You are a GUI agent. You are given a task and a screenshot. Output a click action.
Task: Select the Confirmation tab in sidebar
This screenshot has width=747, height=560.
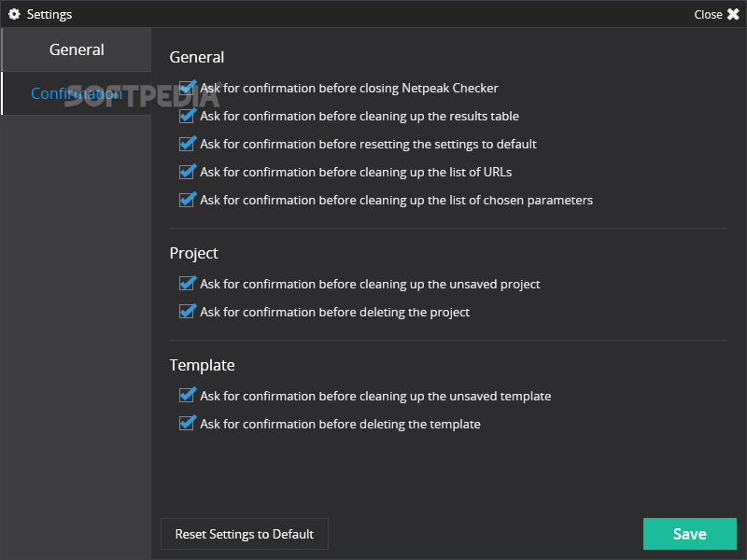click(x=77, y=93)
